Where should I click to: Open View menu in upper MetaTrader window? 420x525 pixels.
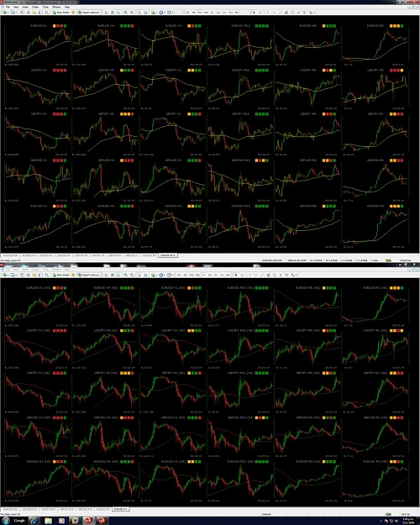16,7
